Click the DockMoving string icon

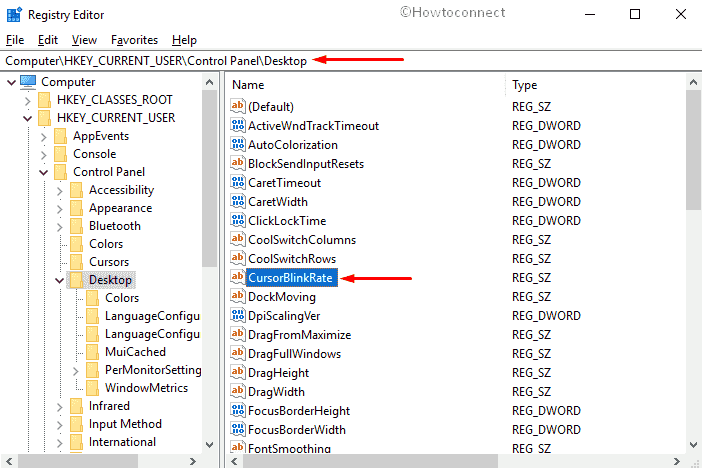point(238,296)
